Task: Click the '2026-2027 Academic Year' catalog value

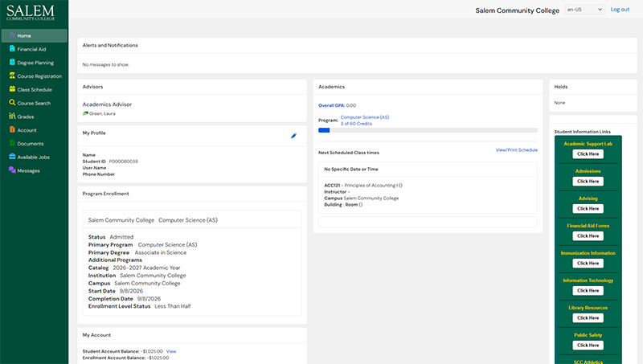Action: pos(146,268)
